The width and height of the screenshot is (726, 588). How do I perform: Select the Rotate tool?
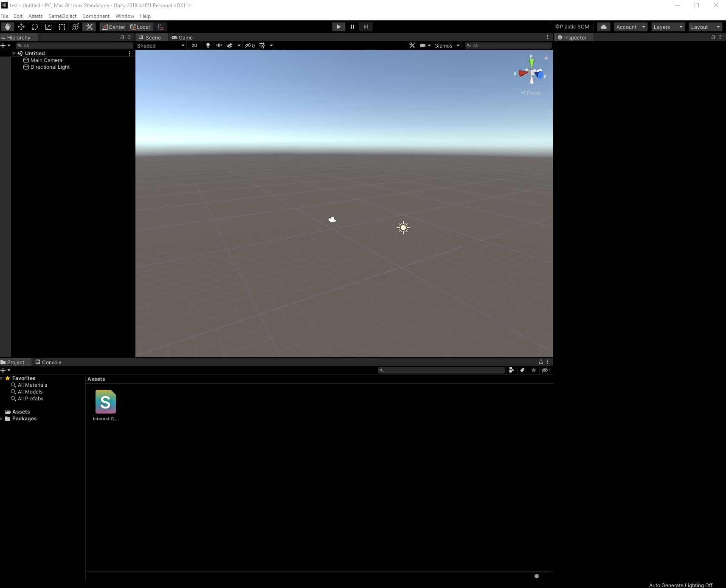(35, 26)
